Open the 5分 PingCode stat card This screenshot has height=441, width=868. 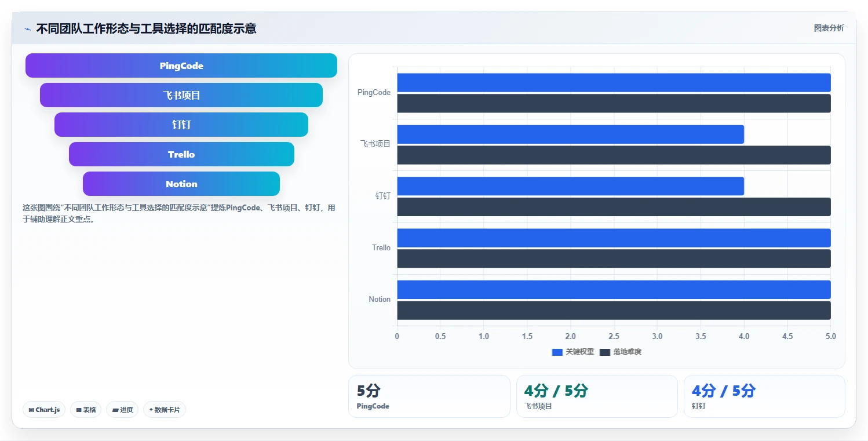(429, 396)
